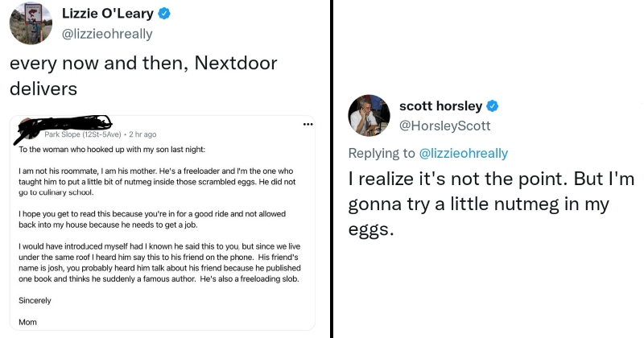Click @lizzieohreally mention in "Replying to" line

(x=462, y=153)
